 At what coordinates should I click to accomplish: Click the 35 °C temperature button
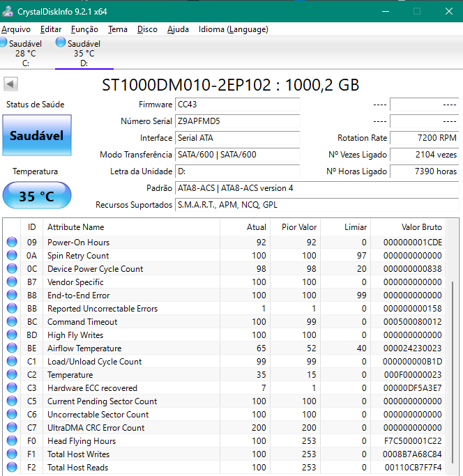click(37, 195)
